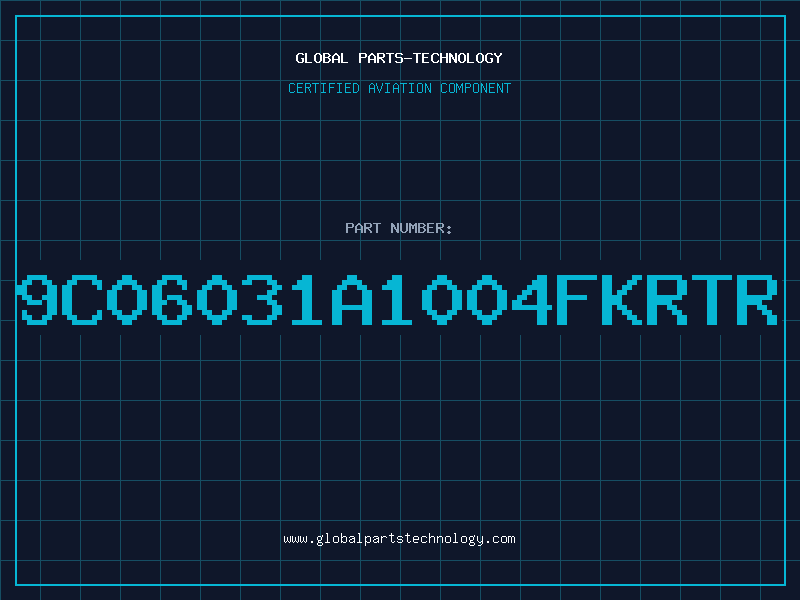Open the www.globalpartstechnology.com link
This screenshot has width=800, height=600.
[x=399, y=539]
